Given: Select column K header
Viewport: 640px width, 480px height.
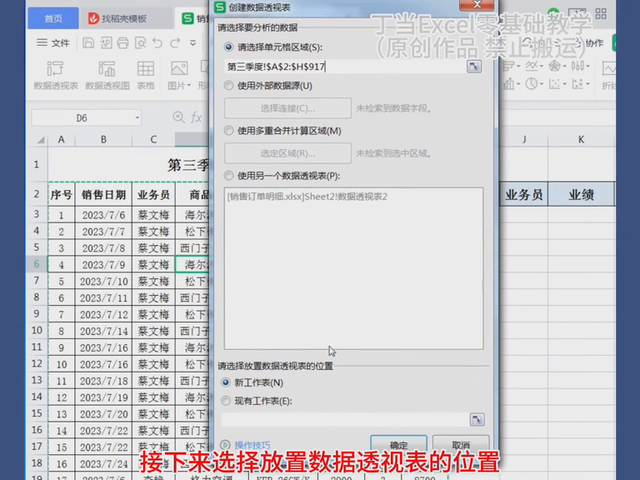Looking at the screenshot, I should pyautogui.click(x=581, y=140).
